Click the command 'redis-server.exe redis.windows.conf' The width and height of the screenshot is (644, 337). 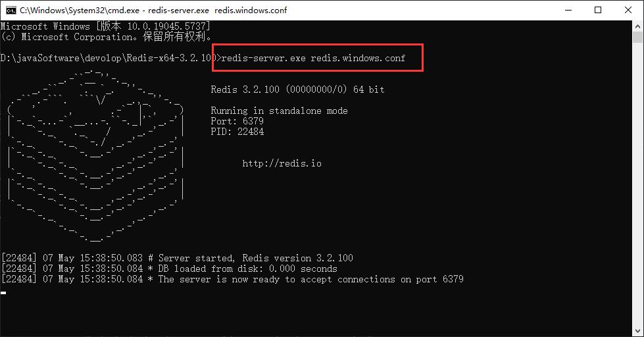click(x=313, y=58)
